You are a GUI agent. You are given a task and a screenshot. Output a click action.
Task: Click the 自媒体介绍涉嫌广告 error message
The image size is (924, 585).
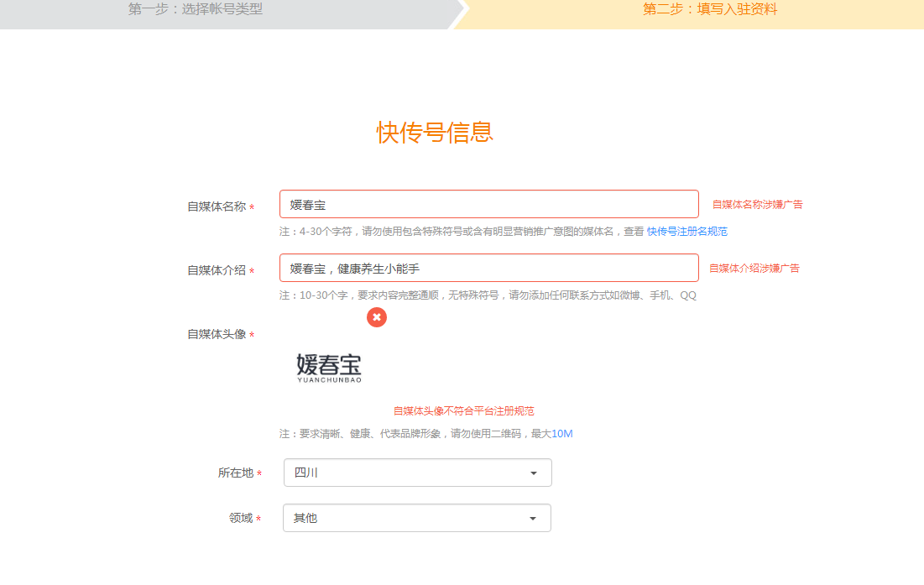click(754, 268)
